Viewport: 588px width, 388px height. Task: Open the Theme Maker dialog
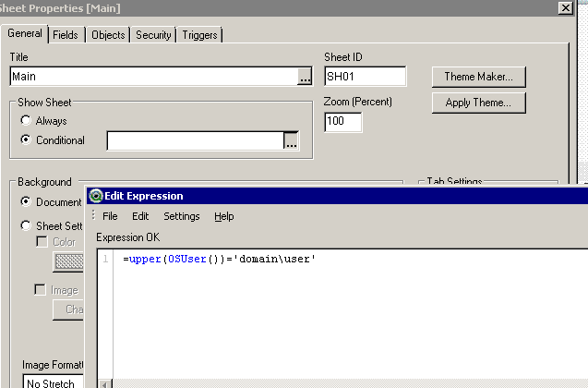coord(479,77)
